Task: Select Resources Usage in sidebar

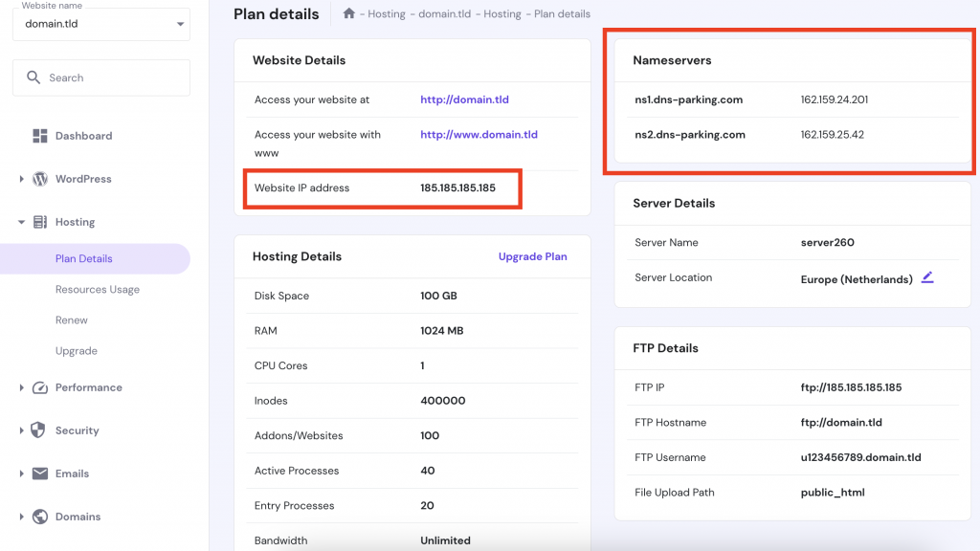Action: tap(98, 289)
